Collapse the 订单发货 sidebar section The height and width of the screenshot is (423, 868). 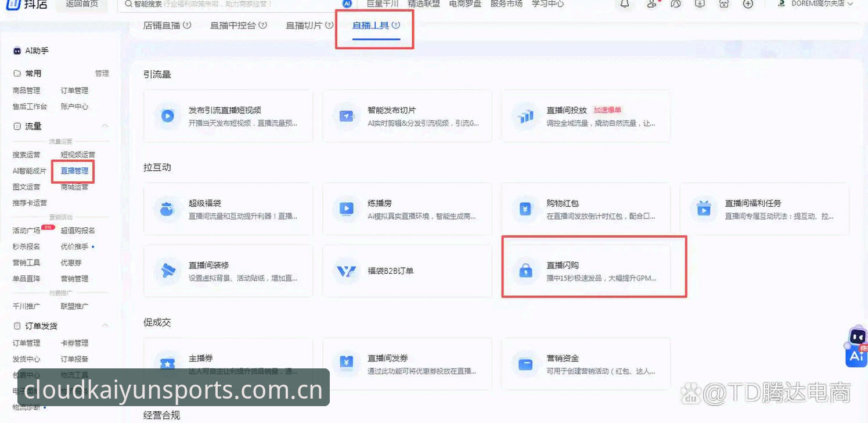(x=105, y=326)
